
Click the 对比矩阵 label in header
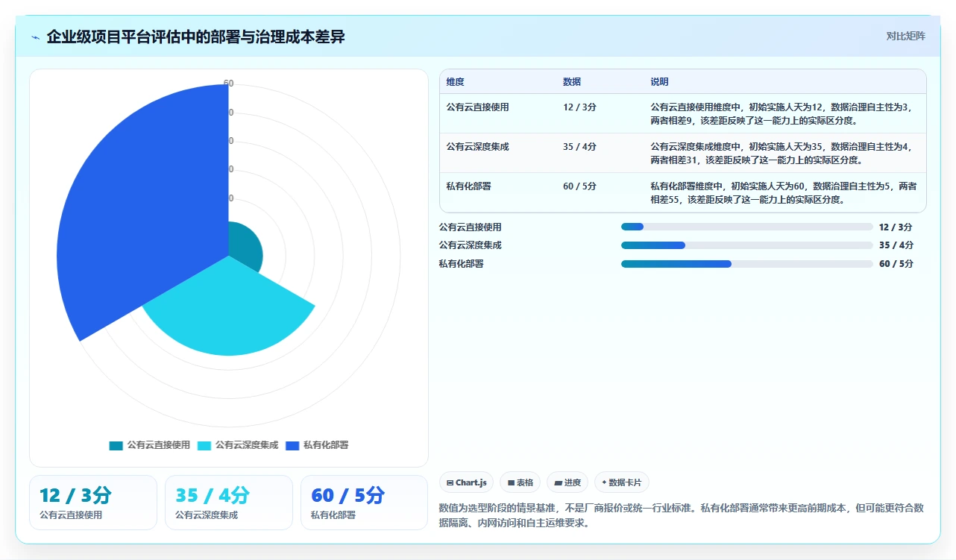[905, 36]
